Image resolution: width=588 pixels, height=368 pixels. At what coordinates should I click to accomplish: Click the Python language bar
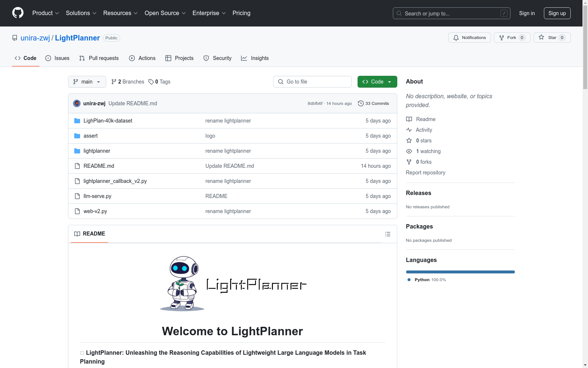pos(460,272)
